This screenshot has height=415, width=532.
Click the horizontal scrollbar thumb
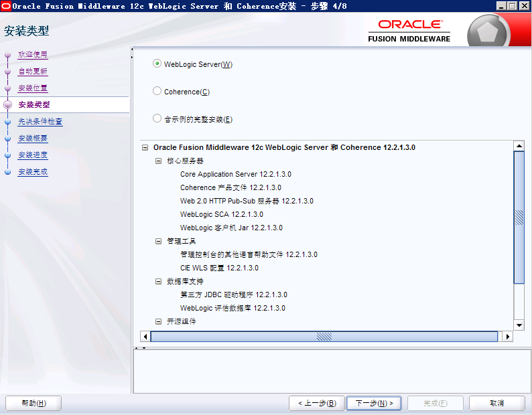324,337
